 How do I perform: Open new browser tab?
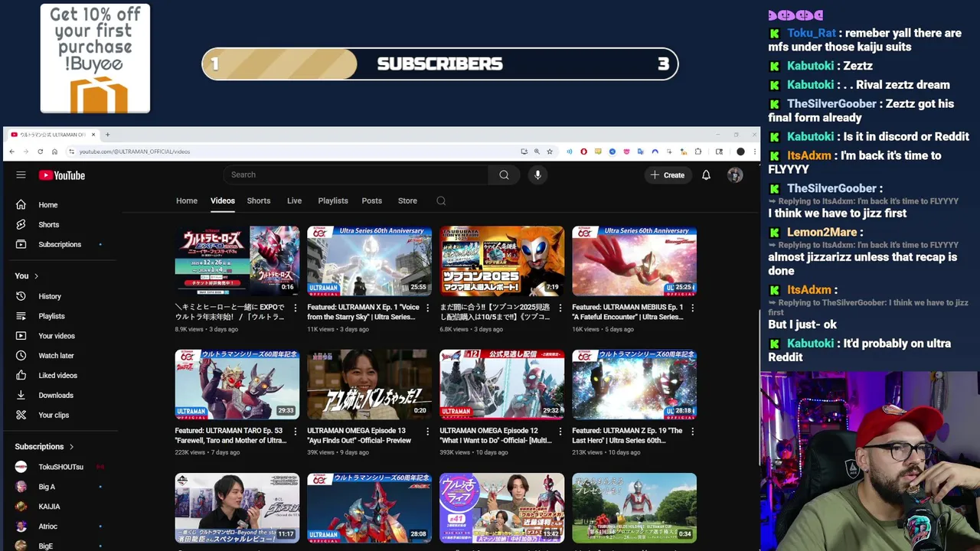[107, 135]
